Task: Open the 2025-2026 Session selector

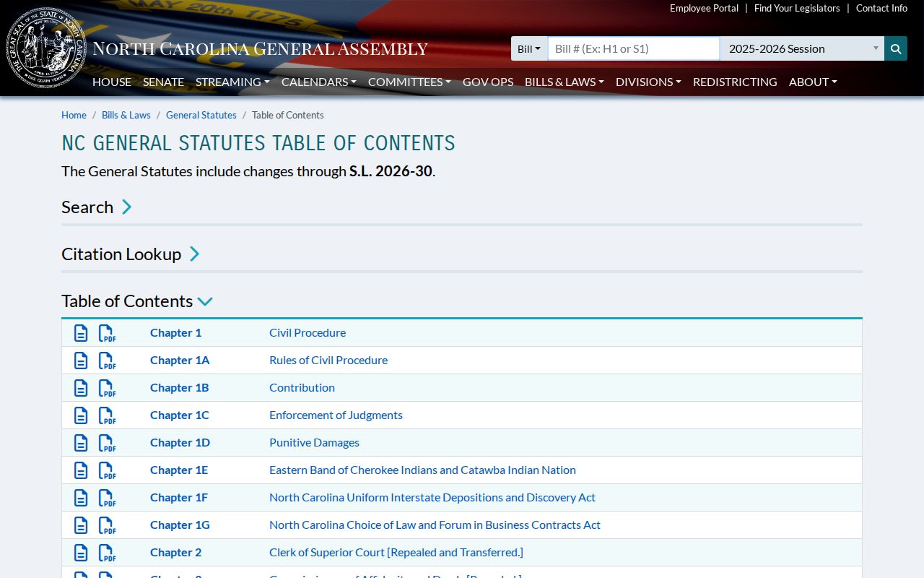Action: (802, 48)
